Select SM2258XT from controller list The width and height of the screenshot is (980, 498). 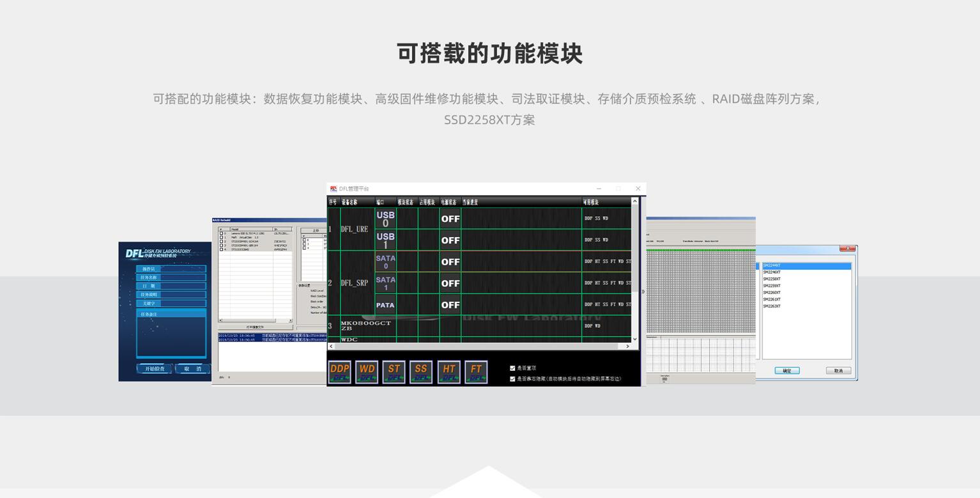(772, 279)
